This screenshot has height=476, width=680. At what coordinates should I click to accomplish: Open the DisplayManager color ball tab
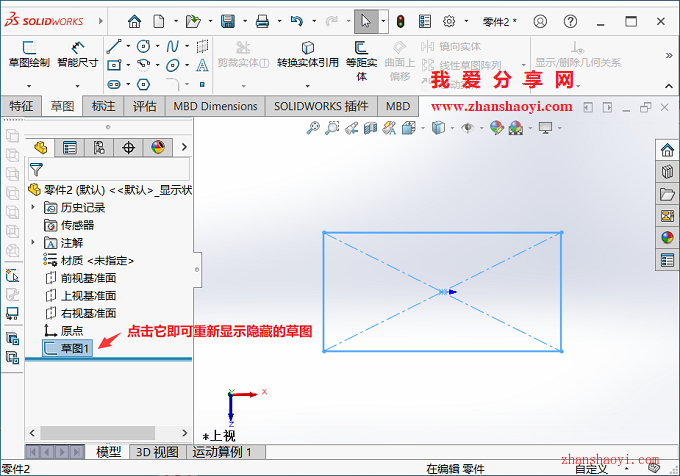coord(158,148)
